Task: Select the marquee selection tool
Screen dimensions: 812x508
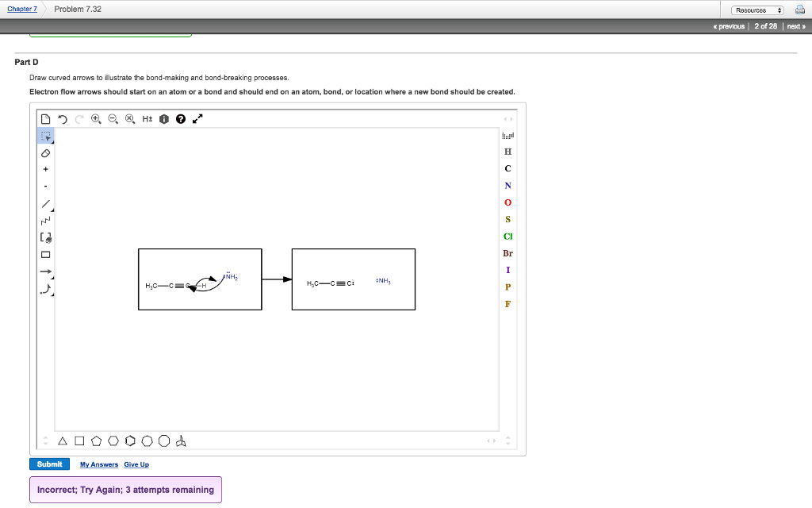Action: click(x=46, y=136)
